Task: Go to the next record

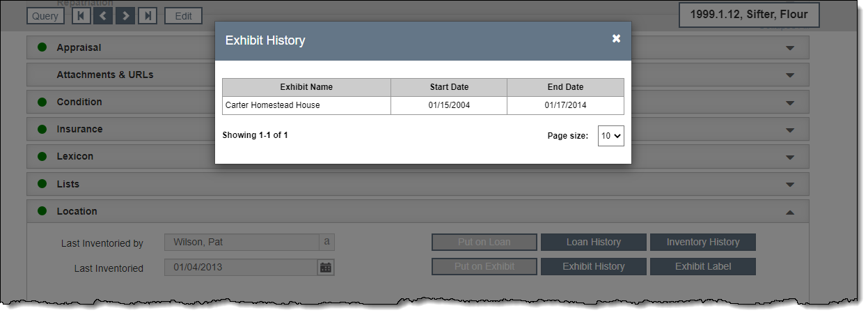Action: click(x=125, y=16)
